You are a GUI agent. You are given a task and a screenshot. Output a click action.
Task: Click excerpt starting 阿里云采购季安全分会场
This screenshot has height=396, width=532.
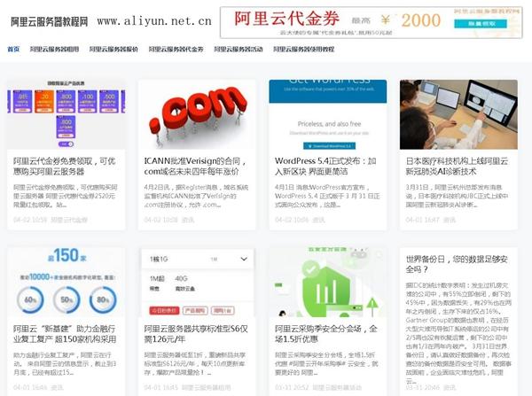pos(326,364)
